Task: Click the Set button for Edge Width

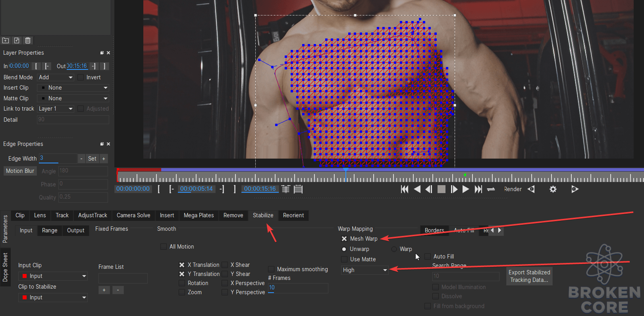Action: (x=92, y=159)
